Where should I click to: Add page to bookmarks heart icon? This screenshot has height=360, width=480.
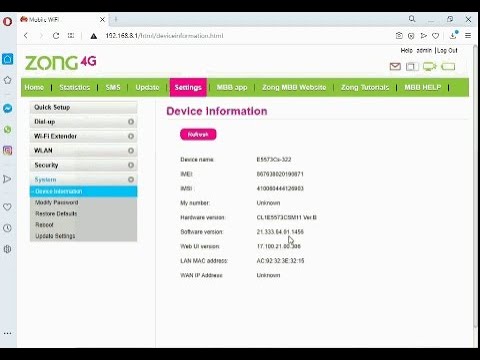435,36
